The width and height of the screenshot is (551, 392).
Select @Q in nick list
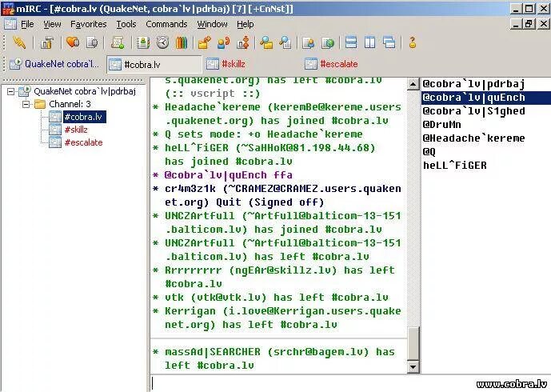click(x=486, y=151)
